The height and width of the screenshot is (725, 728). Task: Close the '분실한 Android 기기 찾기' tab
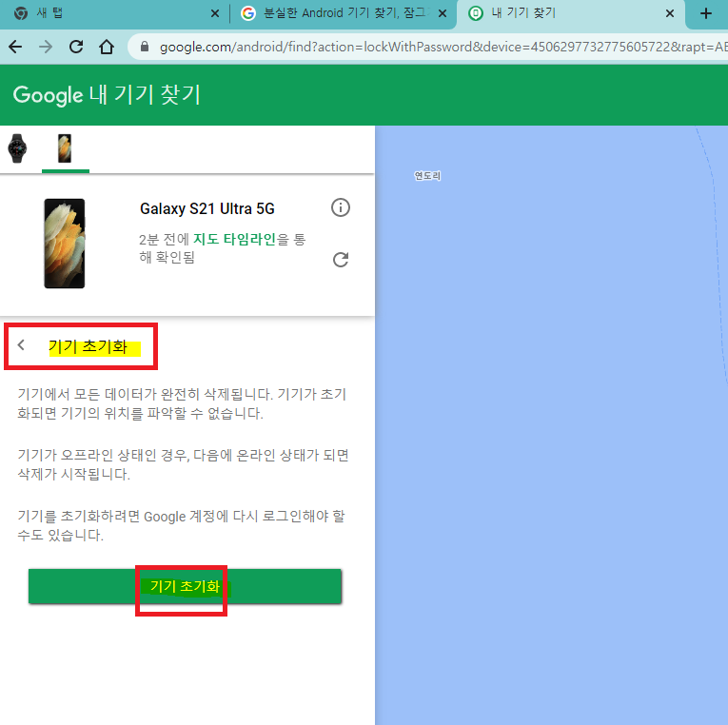[443, 14]
